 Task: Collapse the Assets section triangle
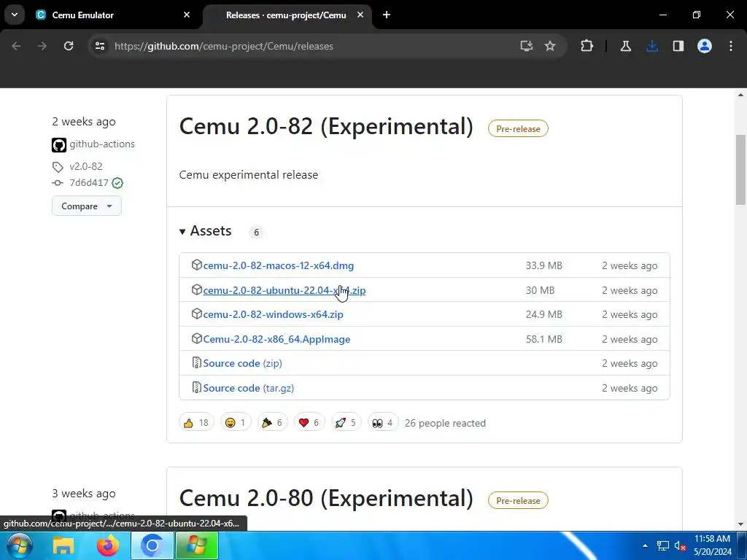click(182, 232)
